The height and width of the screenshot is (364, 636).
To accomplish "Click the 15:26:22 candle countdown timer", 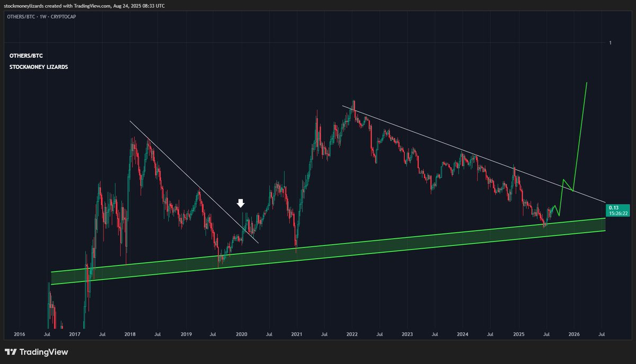I will tap(618, 214).
